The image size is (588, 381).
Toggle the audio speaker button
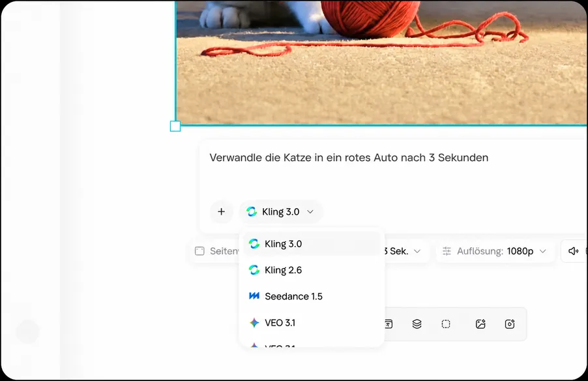point(574,251)
